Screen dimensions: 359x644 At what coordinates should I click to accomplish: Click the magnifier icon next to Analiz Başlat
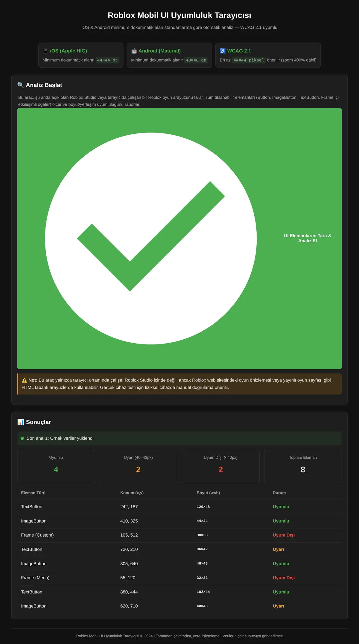point(21,85)
